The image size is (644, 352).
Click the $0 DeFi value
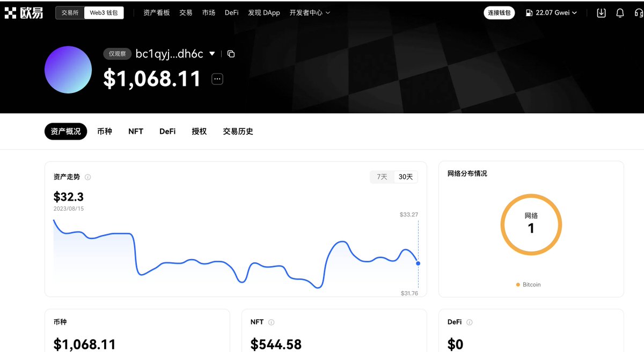tap(455, 344)
